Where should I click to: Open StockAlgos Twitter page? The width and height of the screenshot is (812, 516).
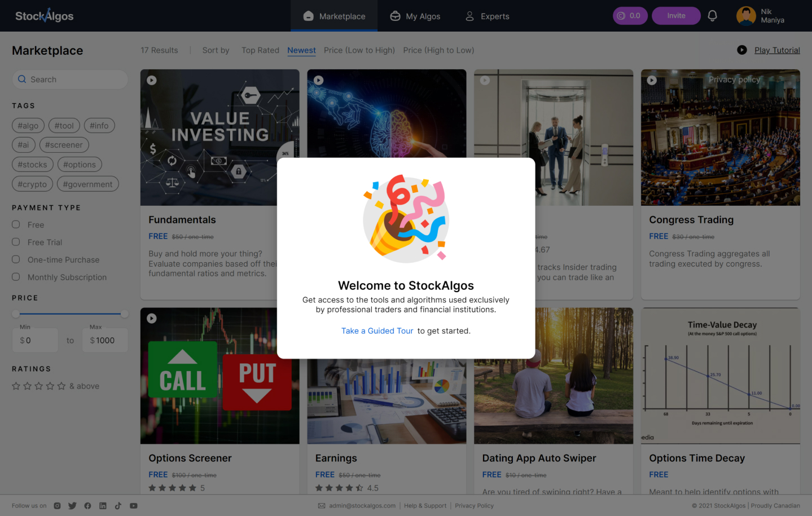click(x=72, y=506)
